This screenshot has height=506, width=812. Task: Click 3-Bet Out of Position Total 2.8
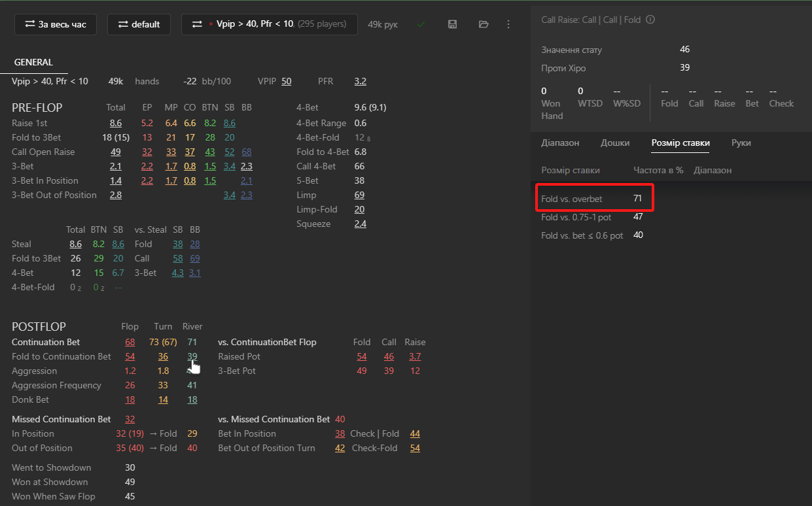coord(116,195)
